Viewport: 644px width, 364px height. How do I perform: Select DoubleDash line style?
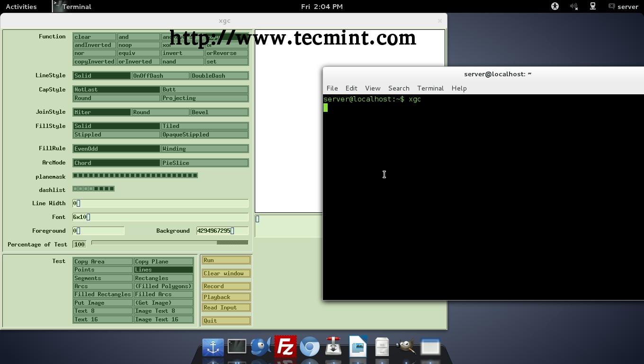219,76
